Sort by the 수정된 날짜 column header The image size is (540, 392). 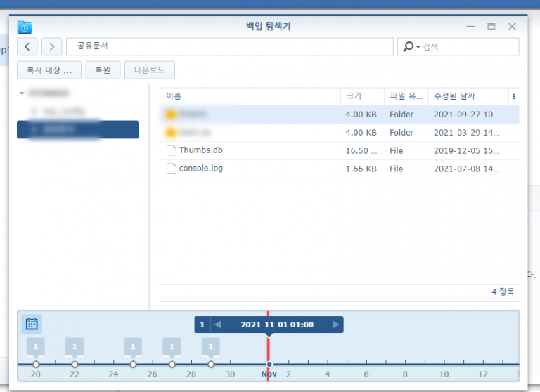(x=468, y=96)
